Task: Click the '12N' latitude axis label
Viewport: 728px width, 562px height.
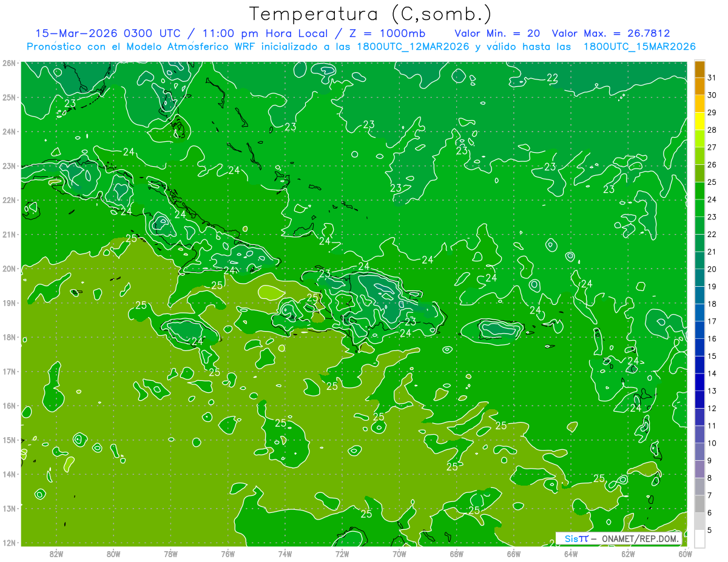Action: 8,543
